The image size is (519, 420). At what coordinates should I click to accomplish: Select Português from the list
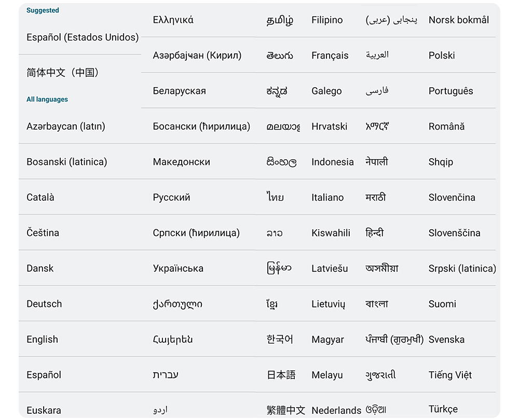(x=451, y=91)
